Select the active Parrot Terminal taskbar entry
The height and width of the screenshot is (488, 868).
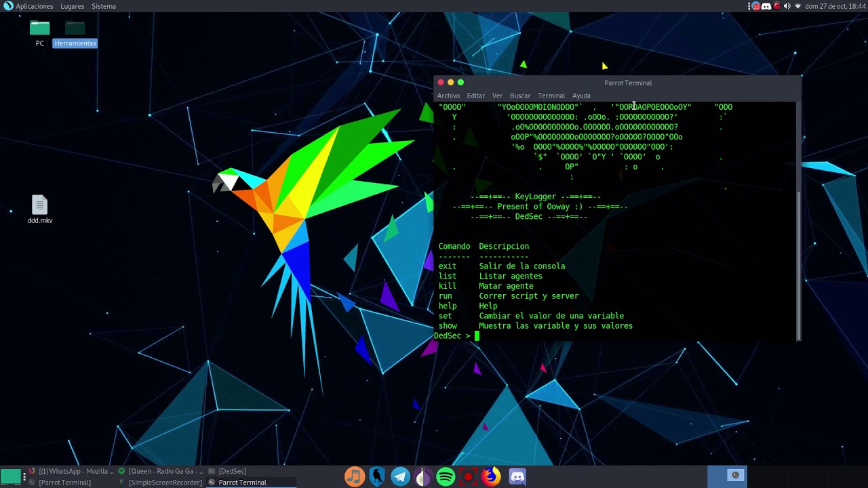pos(252,483)
